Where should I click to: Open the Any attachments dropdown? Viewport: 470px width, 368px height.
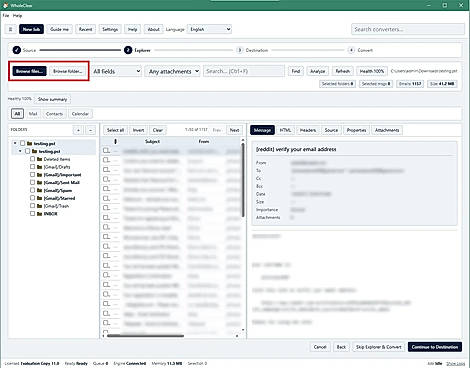[172, 71]
